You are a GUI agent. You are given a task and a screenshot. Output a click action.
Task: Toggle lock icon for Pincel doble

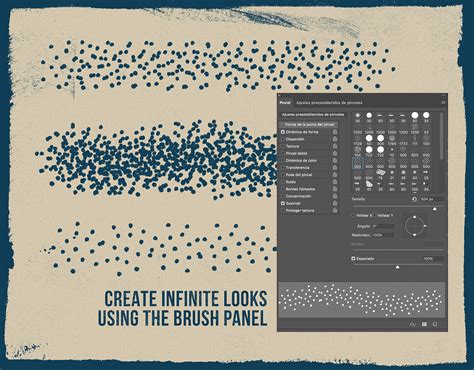(335, 153)
